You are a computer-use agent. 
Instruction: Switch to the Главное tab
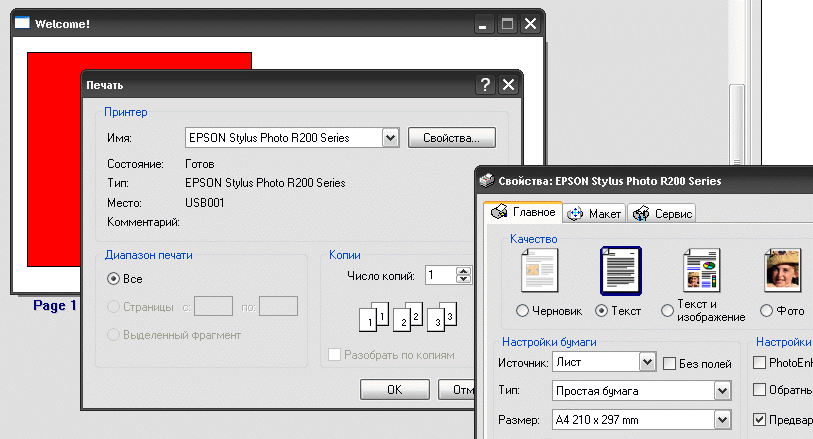(523, 212)
